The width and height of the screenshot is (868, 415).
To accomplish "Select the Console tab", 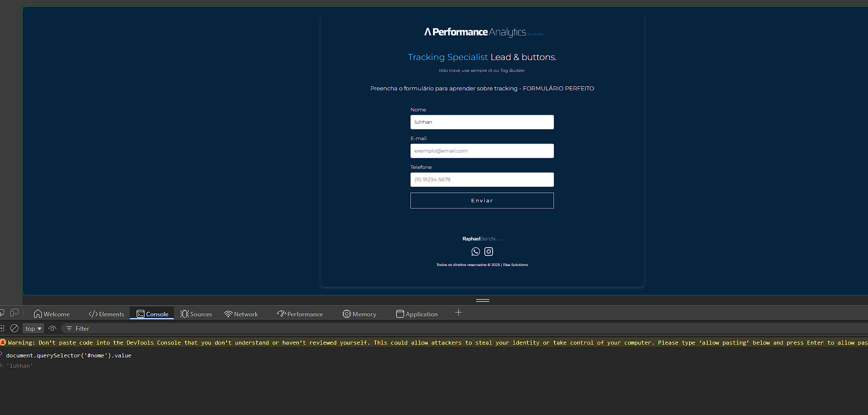I will [152, 314].
